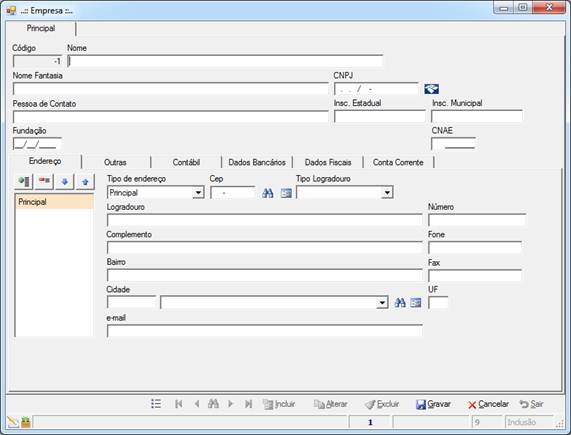Image resolution: width=571 pixels, height=435 pixels.
Task: Click the Logradouro input field
Action: (x=264, y=220)
